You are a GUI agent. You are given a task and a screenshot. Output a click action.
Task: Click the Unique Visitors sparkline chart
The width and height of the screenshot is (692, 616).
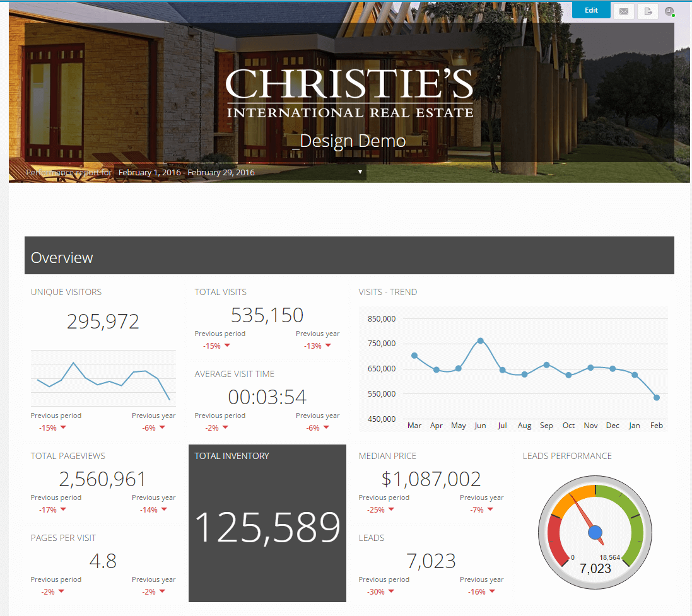(103, 378)
